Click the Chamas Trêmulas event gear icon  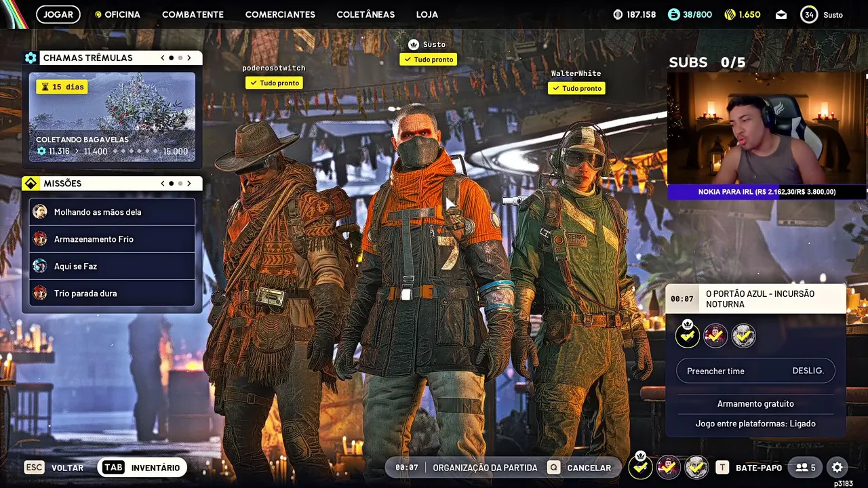31,58
